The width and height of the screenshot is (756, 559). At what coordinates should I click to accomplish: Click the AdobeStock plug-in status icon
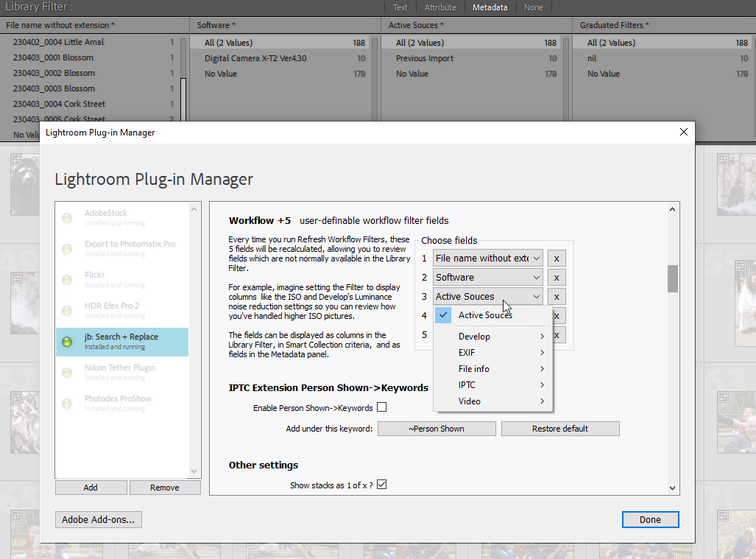click(67, 218)
